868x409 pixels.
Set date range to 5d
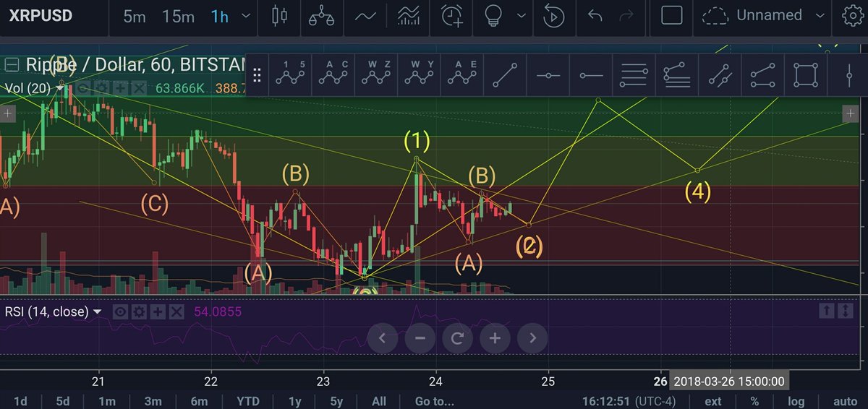[x=64, y=401]
